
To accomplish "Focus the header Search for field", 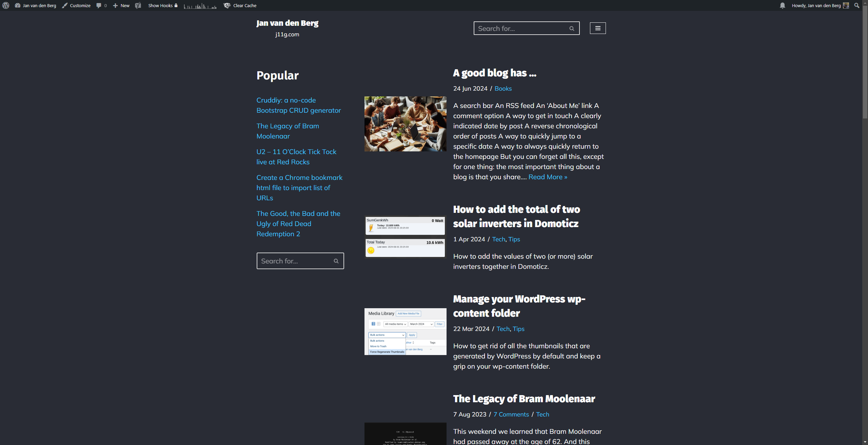I will click(x=522, y=29).
